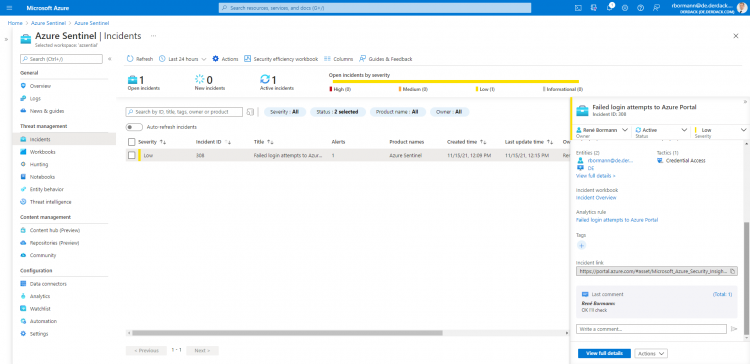Image resolution: width=750 pixels, height=364 pixels.
Task: Click the Refresh toolbar button
Action: 140,59
